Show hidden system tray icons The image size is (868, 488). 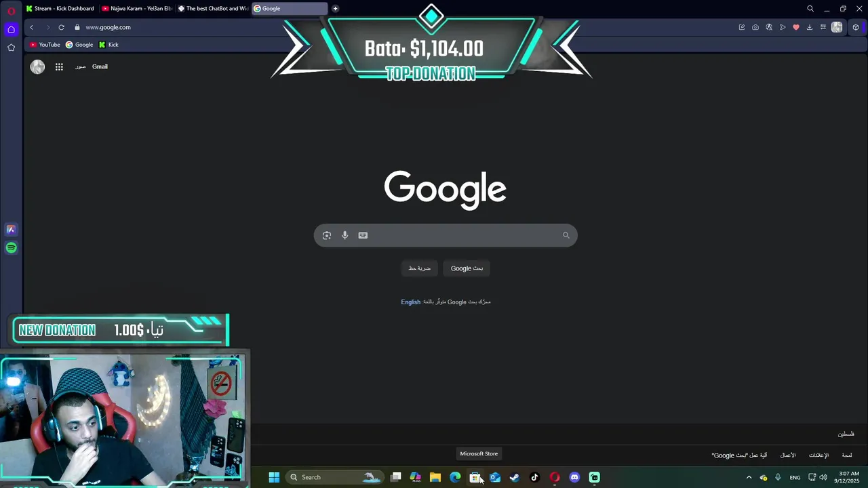pos(749,477)
